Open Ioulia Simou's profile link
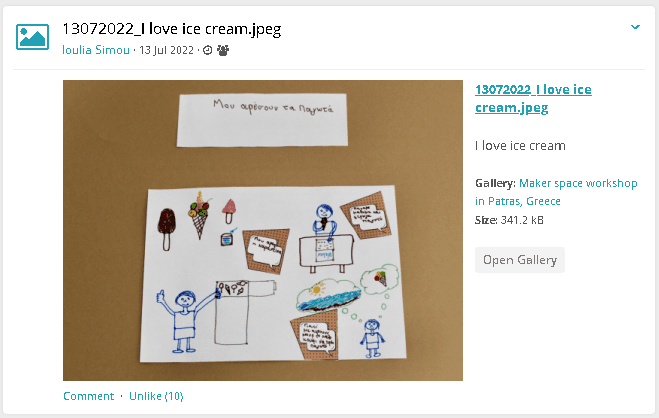This screenshot has width=659, height=418. [x=96, y=50]
